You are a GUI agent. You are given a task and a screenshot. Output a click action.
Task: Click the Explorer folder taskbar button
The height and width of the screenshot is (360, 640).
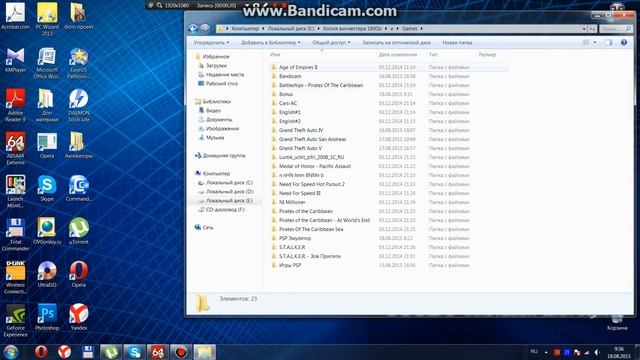tap(204, 352)
